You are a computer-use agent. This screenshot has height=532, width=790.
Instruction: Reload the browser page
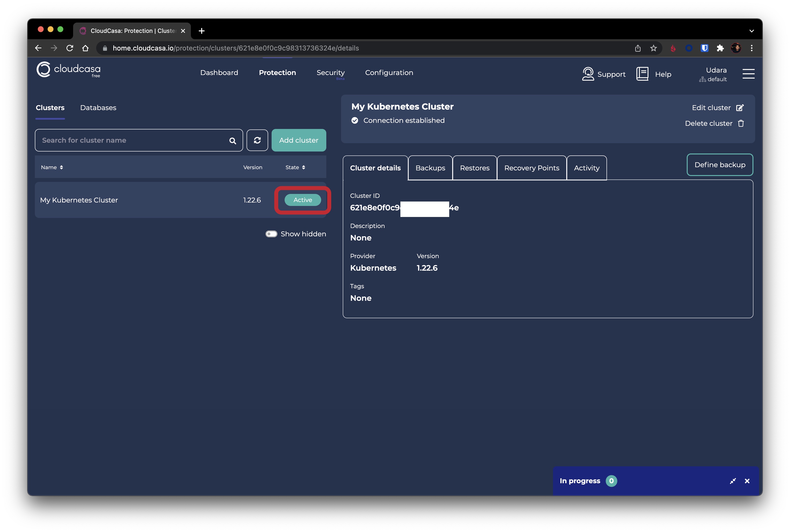(x=70, y=48)
